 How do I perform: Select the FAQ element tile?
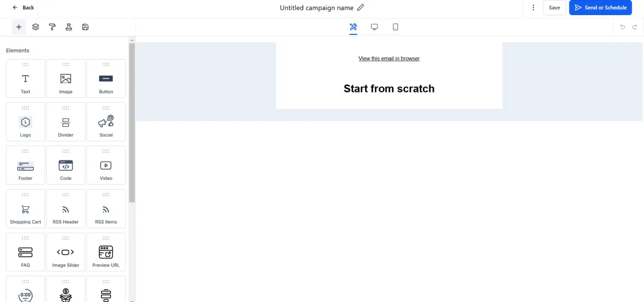point(25,252)
